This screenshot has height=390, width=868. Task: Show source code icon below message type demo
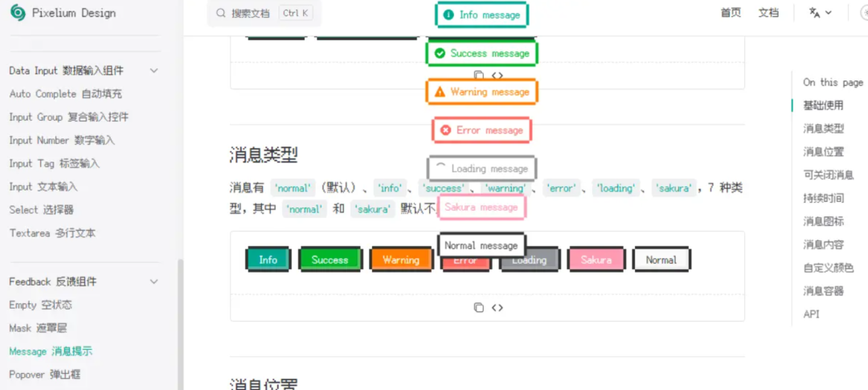pyautogui.click(x=497, y=307)
